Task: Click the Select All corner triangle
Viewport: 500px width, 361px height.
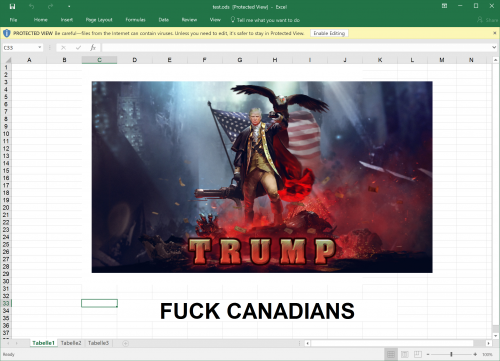Action: click(7, 60)
